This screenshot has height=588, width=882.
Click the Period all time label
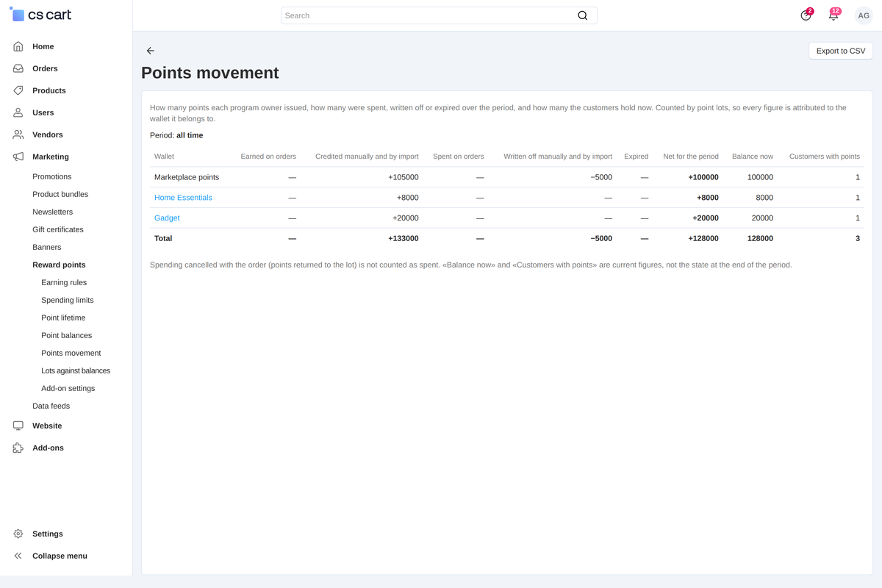[176, 135]
